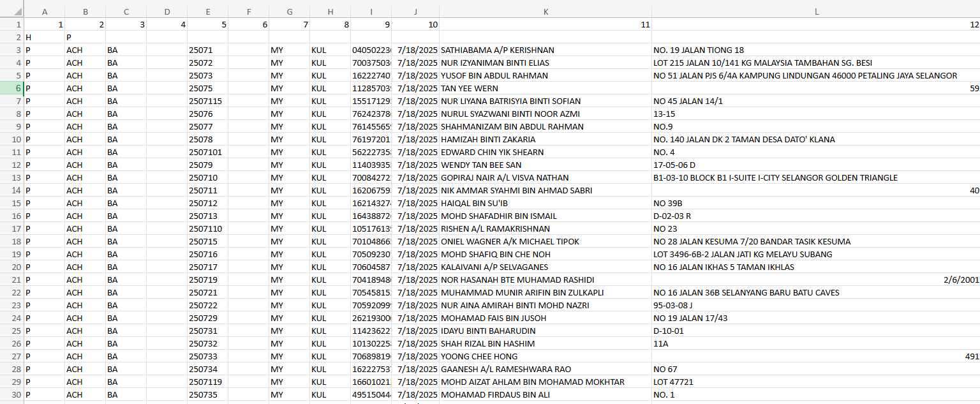Click cell WENDY TAN BEE SAN
This screenshot has width=980, height=404.
point(546,165)
